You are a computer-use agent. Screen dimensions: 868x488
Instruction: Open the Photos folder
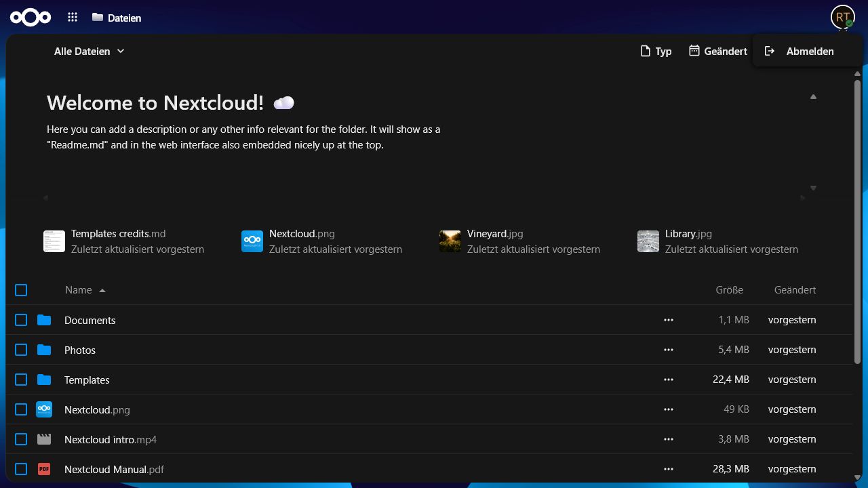(80, 350)
